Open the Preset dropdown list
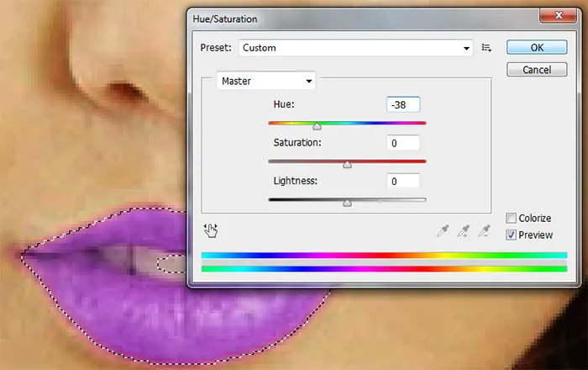The width and height of the screenshot is (588, 370). click(x=355, y=48)
